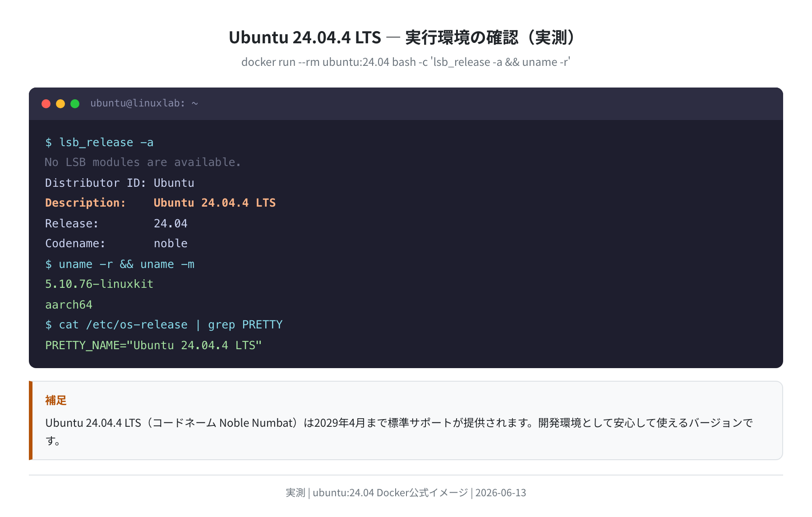
Task: Click the orange value Ubuntu 24.04.4 LTS
Action: coord(215,203)
